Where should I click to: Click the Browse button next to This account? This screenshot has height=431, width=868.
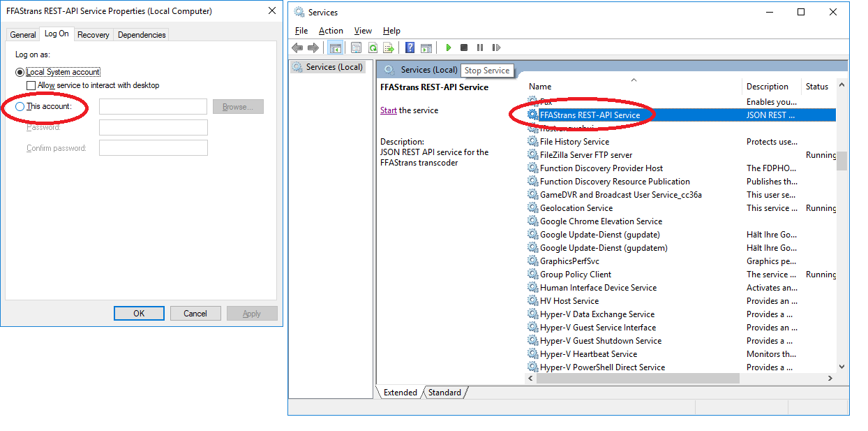238,107
